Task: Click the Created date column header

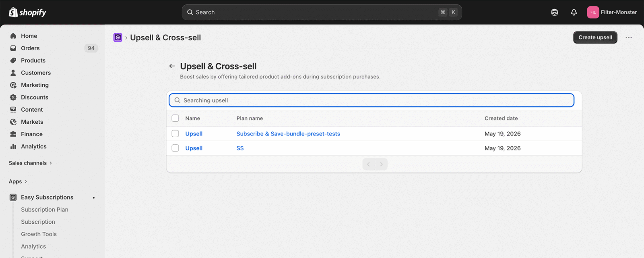Action: point(501,119)
